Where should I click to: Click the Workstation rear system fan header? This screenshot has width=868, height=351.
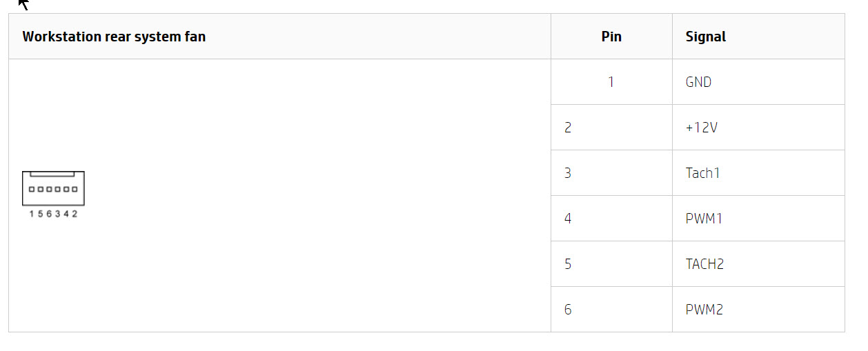point(114,37)
